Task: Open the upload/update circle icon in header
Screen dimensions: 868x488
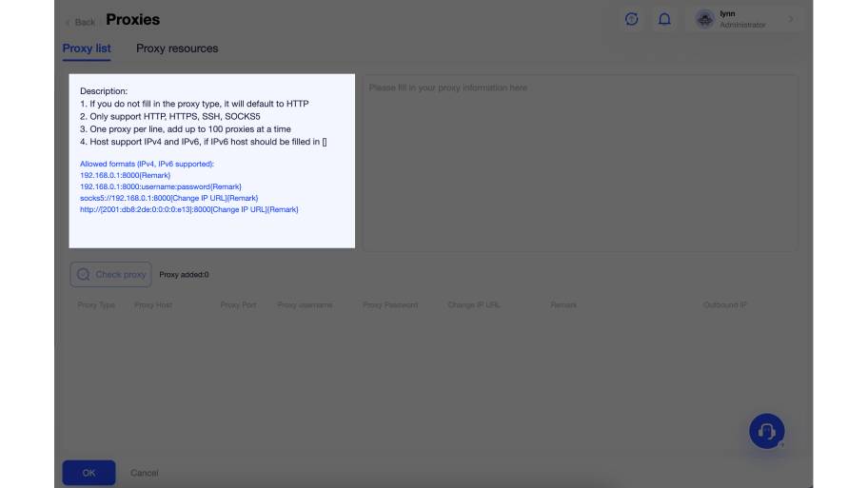Action: coord(632,19)
